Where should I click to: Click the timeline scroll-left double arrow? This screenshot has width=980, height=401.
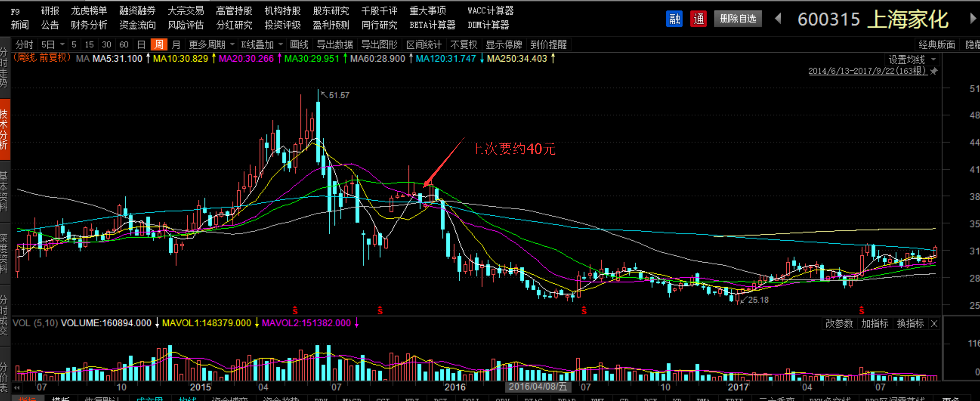[x=17, y=387]
